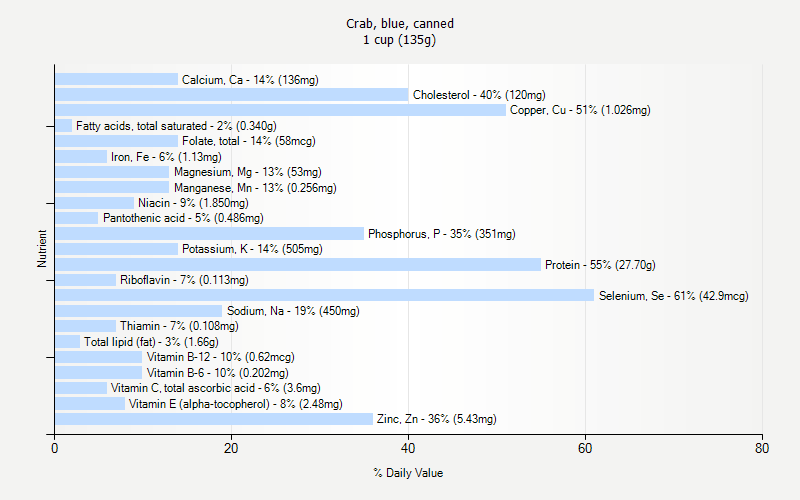Click the Cholesterol 40% bar
This screenshot has width=800, height=500.
coord(231,95)
